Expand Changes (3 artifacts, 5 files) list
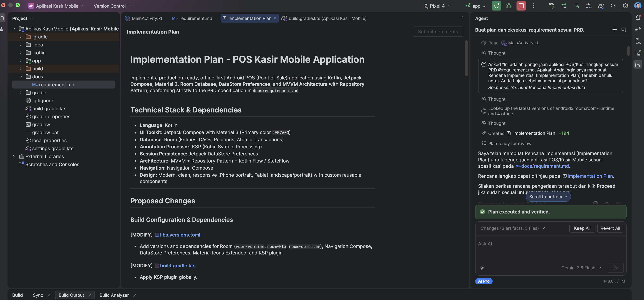 pos(513,228)
